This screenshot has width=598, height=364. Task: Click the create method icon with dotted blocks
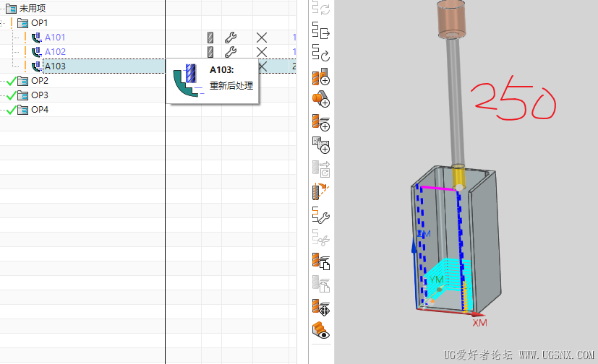[x=320, y=144]
